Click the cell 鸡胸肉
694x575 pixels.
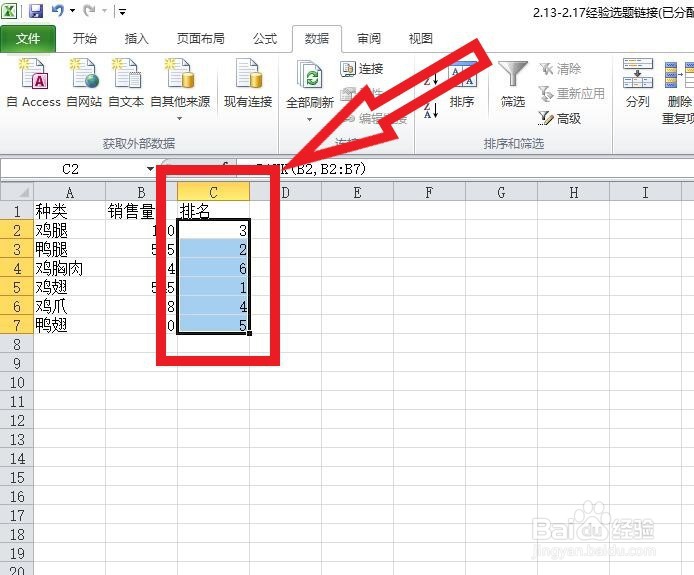pyautogui.click(x=69, y=268)
